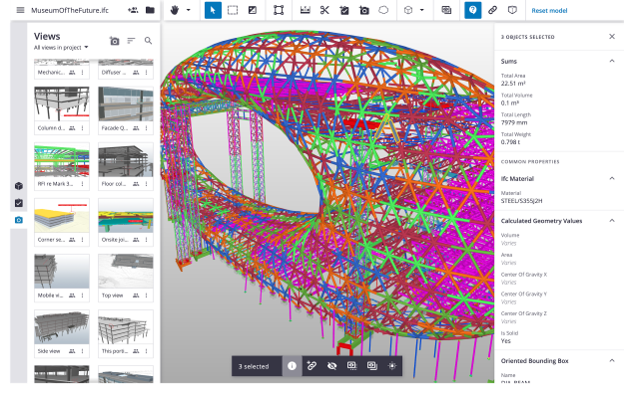Open the options menu for Side view
This screenshot has height=395, width=624.
point(82,351)
